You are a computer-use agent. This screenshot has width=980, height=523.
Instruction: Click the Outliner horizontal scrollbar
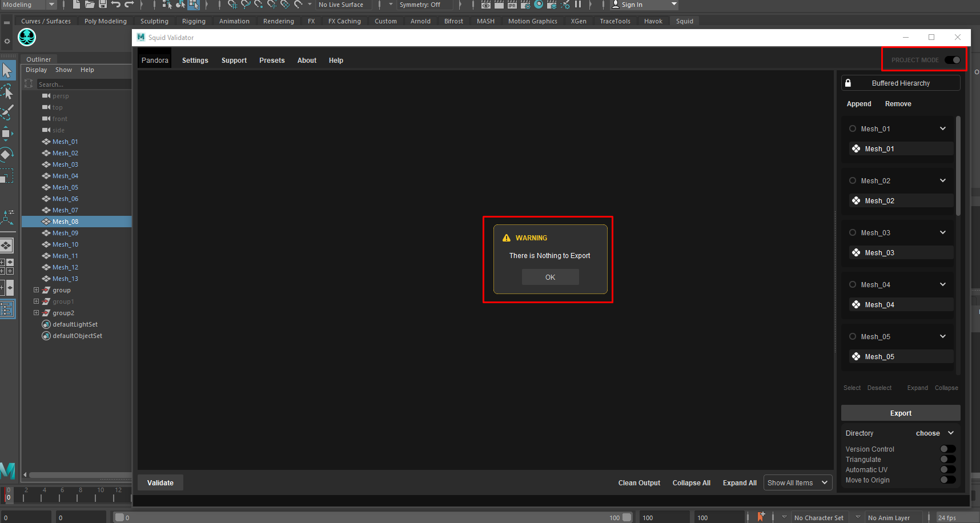tap(80, 474)
